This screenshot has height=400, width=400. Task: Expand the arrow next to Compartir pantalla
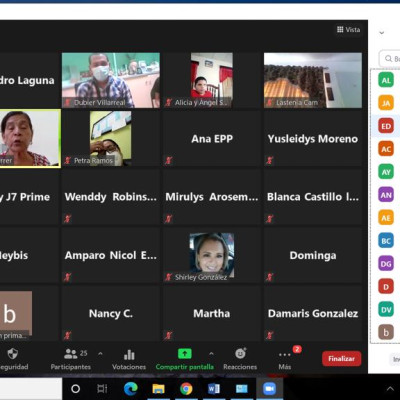211,354
